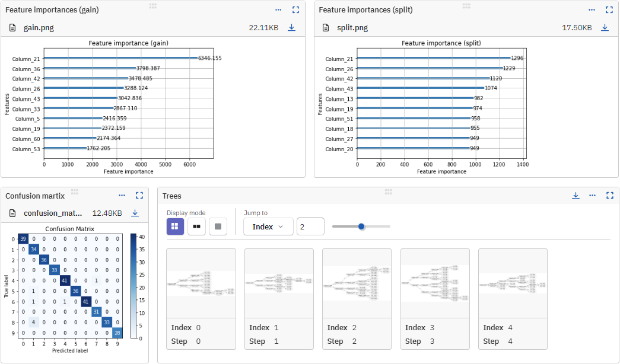620x364 pixels.
Task: Open the Jump to Index dropdown
Action: coord(269,226)
